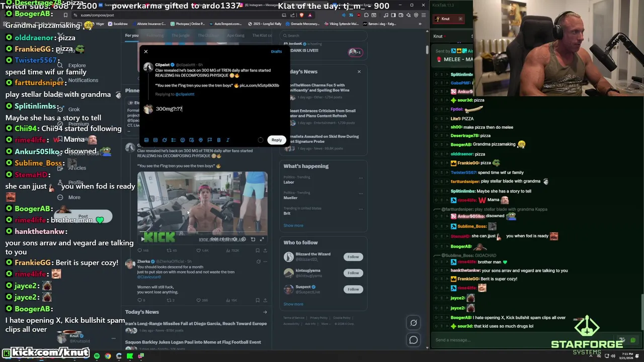
Task: Open options for Brit trending topic
Action: (x=360, y=209)
